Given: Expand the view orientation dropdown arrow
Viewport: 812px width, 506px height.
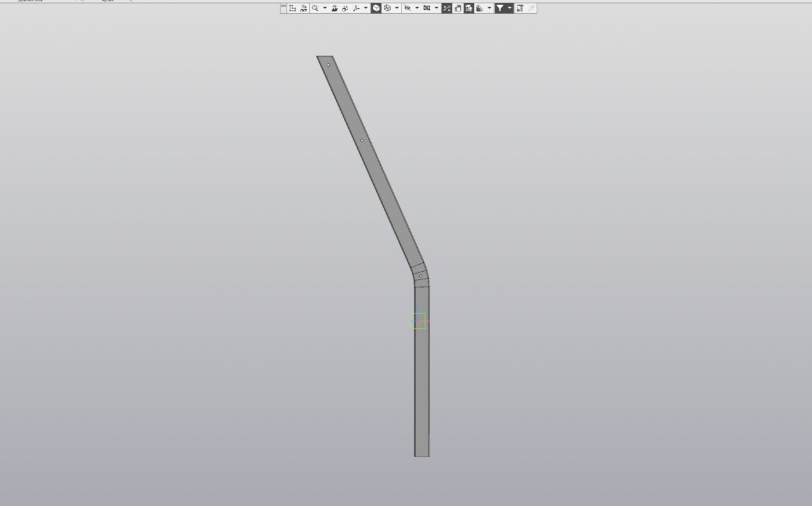Looking at the screenshot, I should pyautogui.click(x=365, y=8).
